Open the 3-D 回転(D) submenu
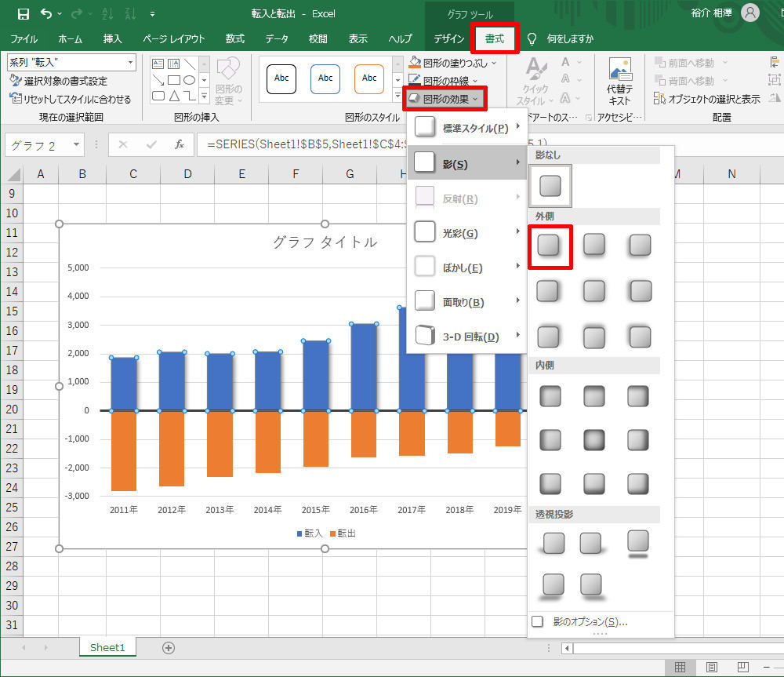The width and height of the screenshot is (784, 677). coord(467,337)
